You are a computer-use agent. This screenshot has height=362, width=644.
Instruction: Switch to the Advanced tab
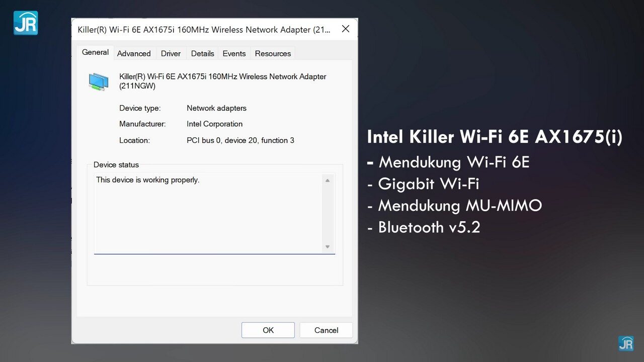tap(134, 53)
